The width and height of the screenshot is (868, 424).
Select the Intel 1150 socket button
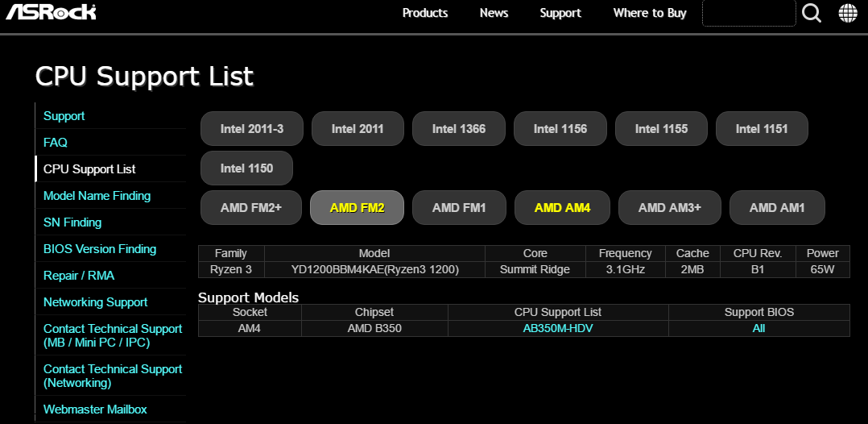[x=246, y=168]
